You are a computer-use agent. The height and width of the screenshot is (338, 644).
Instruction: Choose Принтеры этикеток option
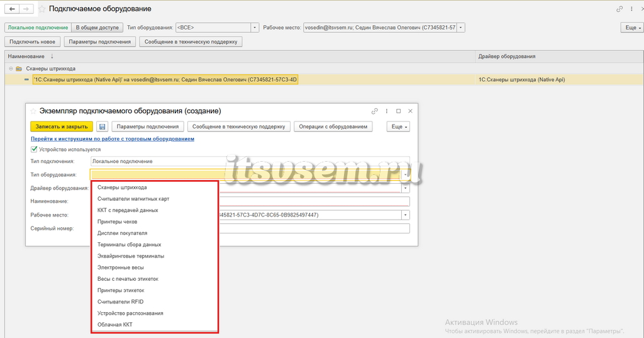click(155, 290)
